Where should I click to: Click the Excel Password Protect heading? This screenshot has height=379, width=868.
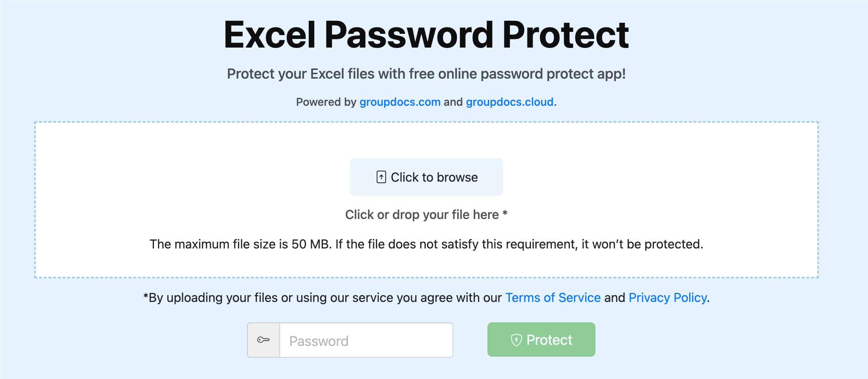426,35
